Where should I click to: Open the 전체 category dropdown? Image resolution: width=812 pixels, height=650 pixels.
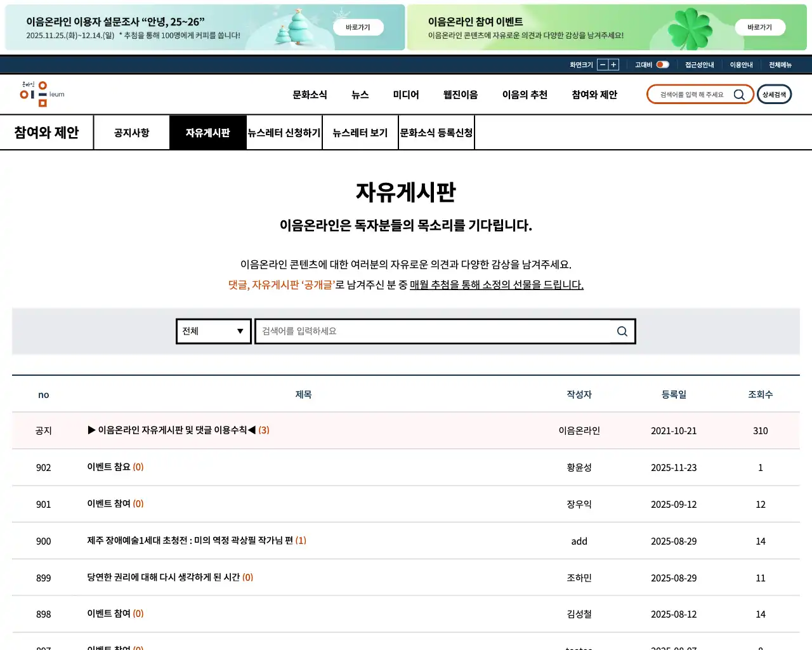[213, 331]
